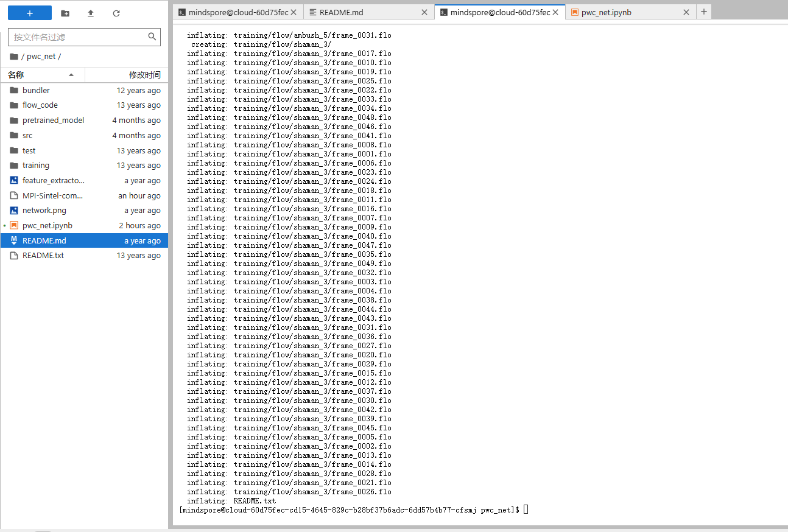Click the magnifier icon in filter box
This screenshot has height=532, width=788.
[152, 37]
